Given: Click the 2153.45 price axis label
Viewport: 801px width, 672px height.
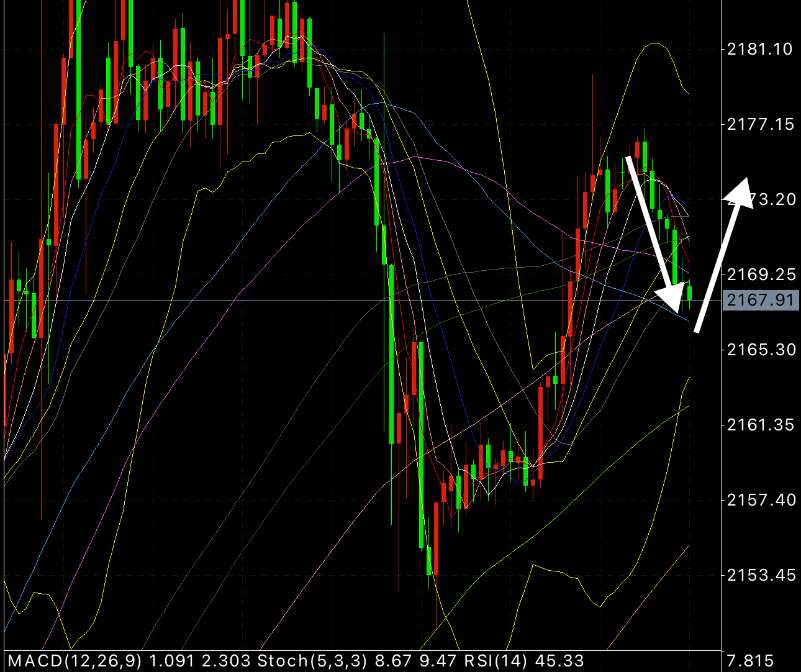Looking at the screenshot, I should coord(761,575).
